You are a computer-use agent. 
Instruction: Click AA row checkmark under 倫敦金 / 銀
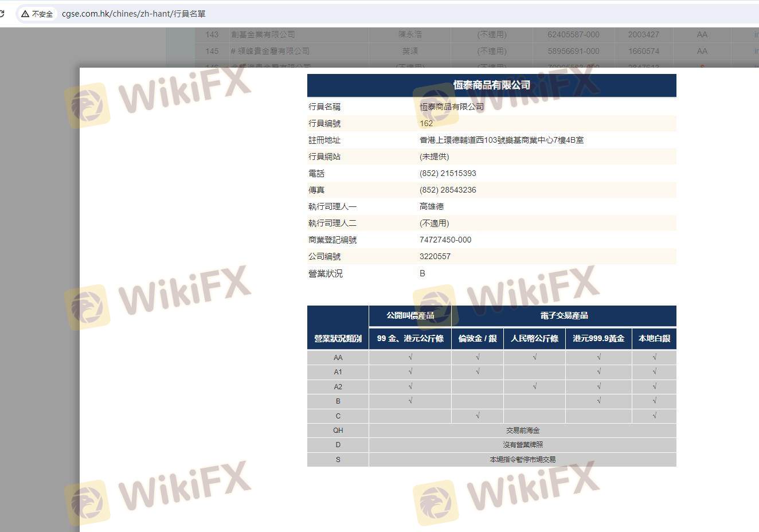tap(478, 357)
